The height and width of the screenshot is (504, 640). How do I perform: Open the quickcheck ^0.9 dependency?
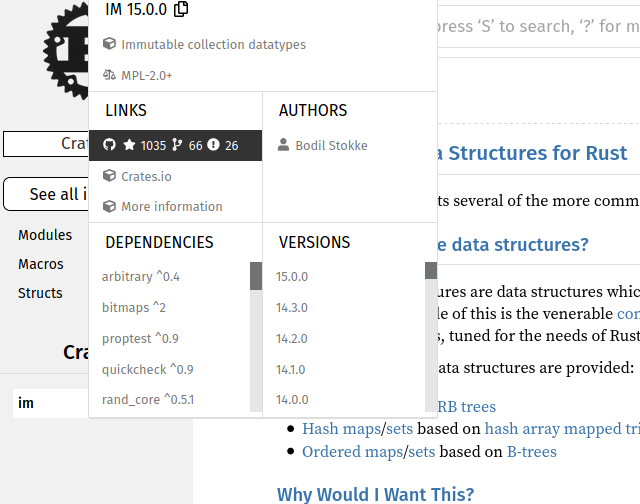pos(148,369)
